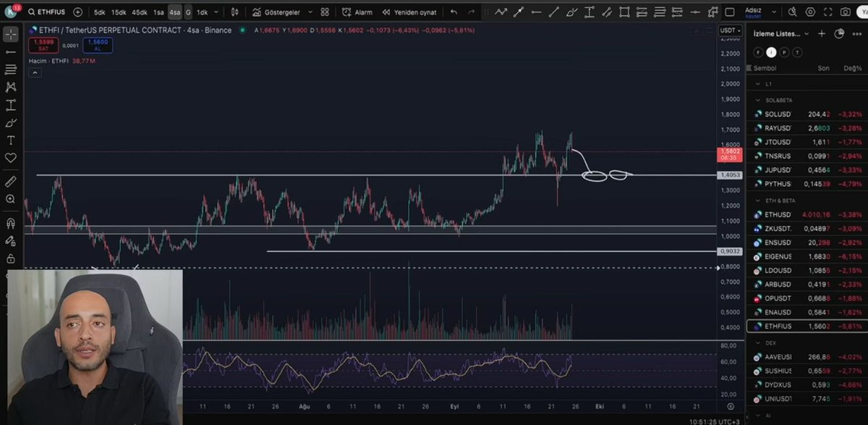Open watchlist advanced view pie icon
Screen dimensions: 868x425
[x=839, y=33]
